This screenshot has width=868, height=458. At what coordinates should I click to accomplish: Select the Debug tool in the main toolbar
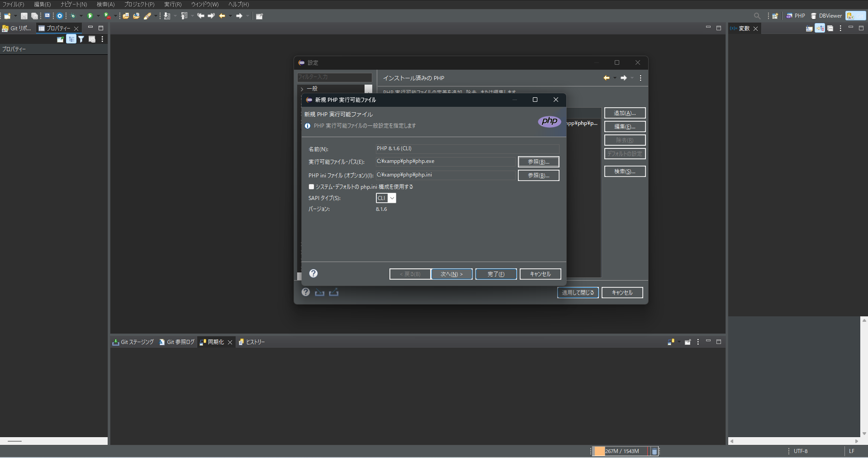click(x=72, y=16)
